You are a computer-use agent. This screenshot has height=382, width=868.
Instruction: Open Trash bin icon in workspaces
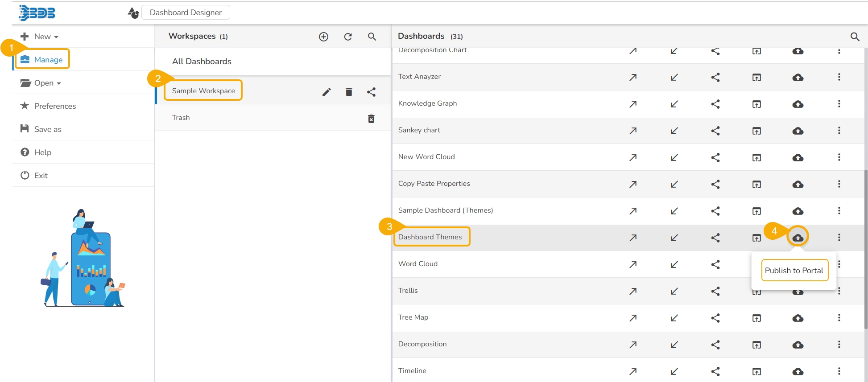click(x=371, y=119)
